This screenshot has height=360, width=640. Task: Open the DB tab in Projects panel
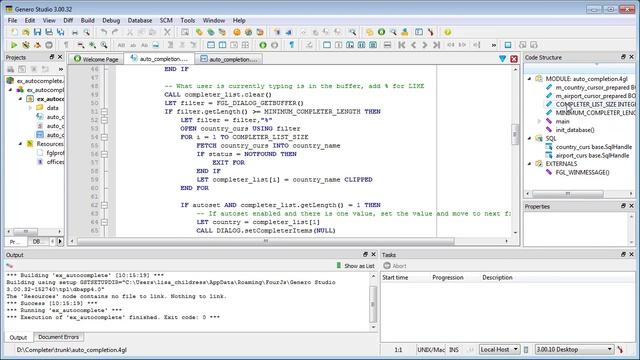point(38,242)
